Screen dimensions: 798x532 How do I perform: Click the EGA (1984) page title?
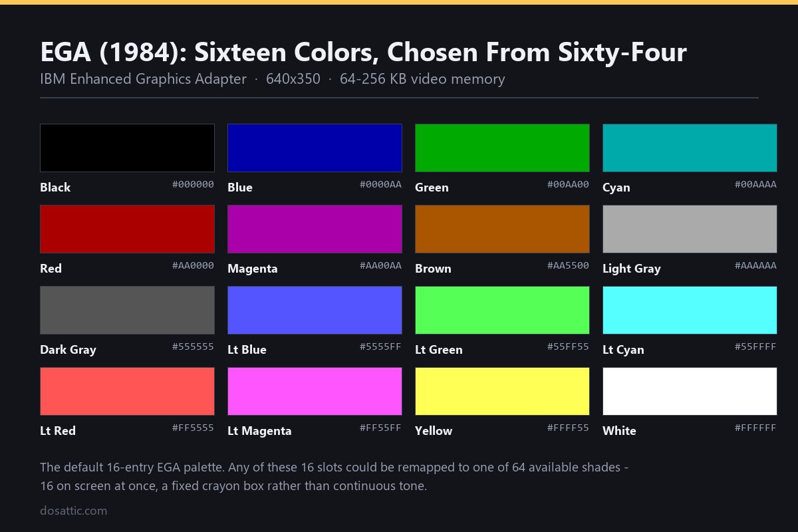coord(363,52)
